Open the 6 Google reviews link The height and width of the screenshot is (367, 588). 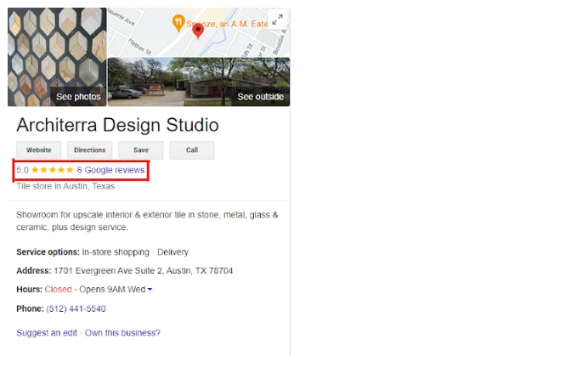(x=110, y=170)
